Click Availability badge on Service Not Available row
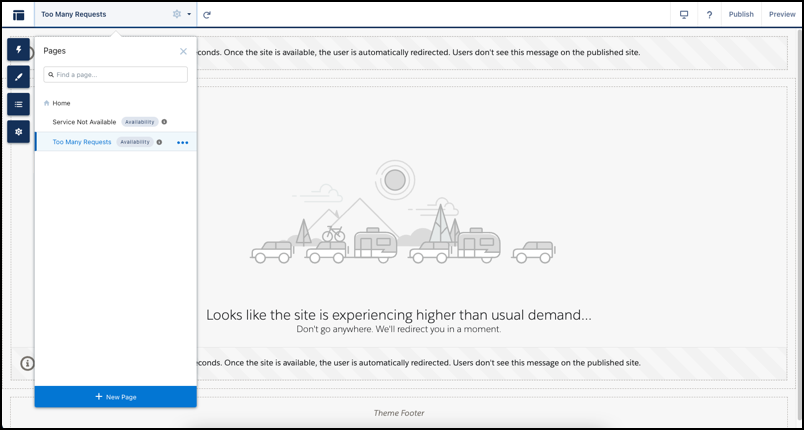804x430 pixels. pos(140,122)
